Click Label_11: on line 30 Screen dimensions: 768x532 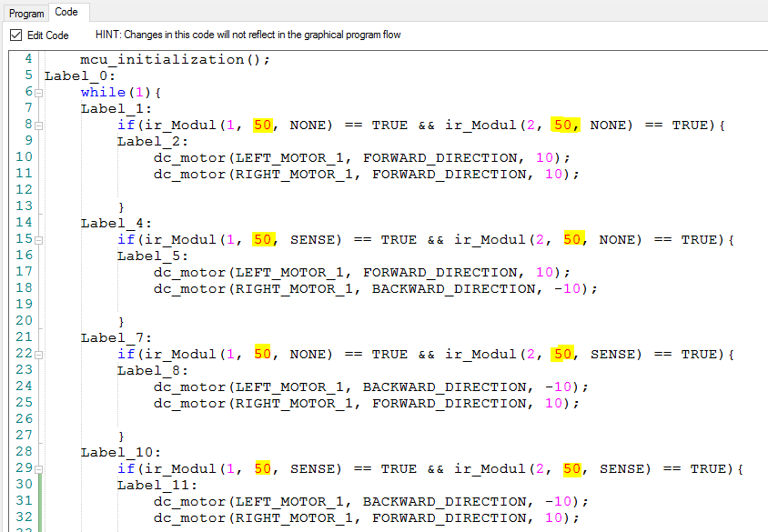pos(157,485)
